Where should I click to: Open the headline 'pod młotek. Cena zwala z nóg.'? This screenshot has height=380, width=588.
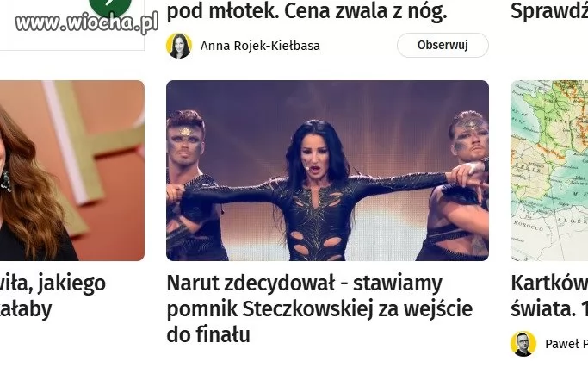(x=306, y=11)
